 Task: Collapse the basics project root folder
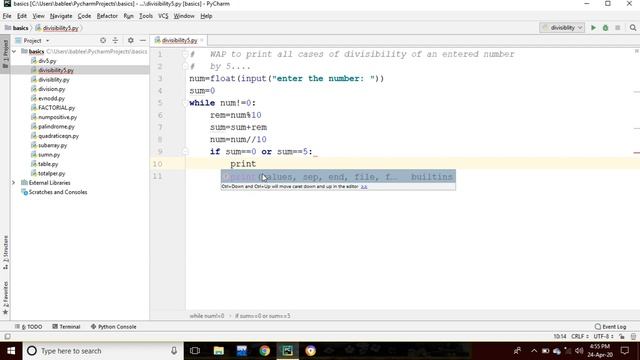pos(14,51)
